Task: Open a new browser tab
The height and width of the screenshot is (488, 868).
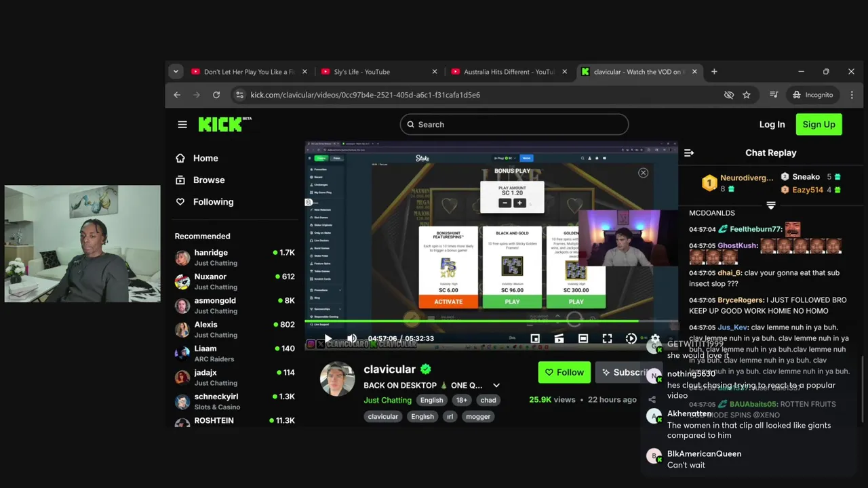Action: (714, 72)
